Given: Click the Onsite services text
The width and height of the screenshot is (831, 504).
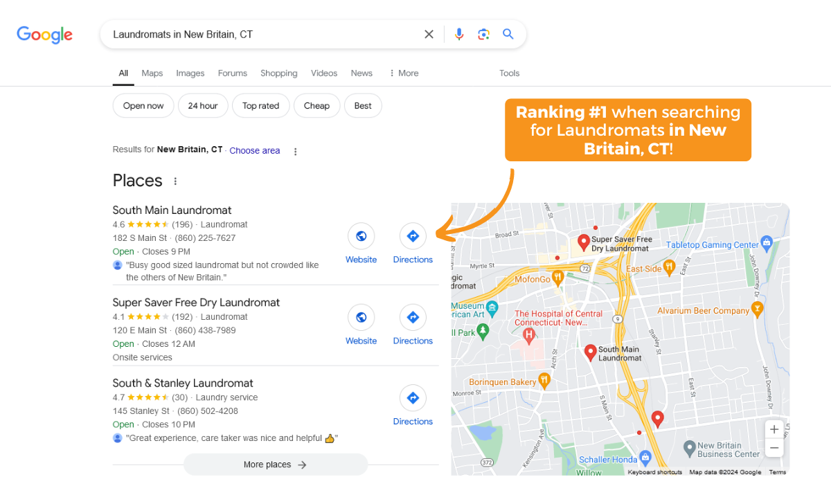Looking at the screenshot, I should pyautogui.click(x=143, y=358).
